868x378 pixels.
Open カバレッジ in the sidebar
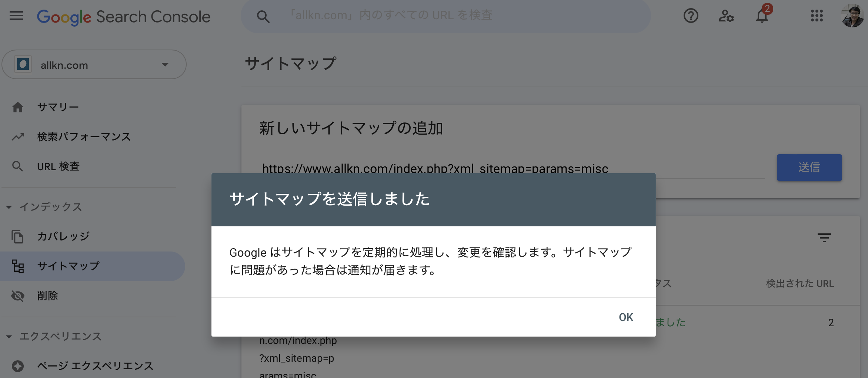coord(63,236)
